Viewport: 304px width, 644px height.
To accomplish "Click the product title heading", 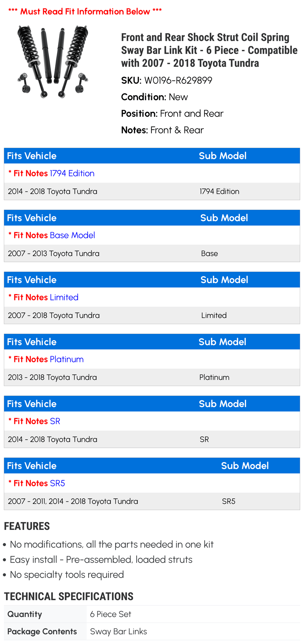I will (209, 50).
